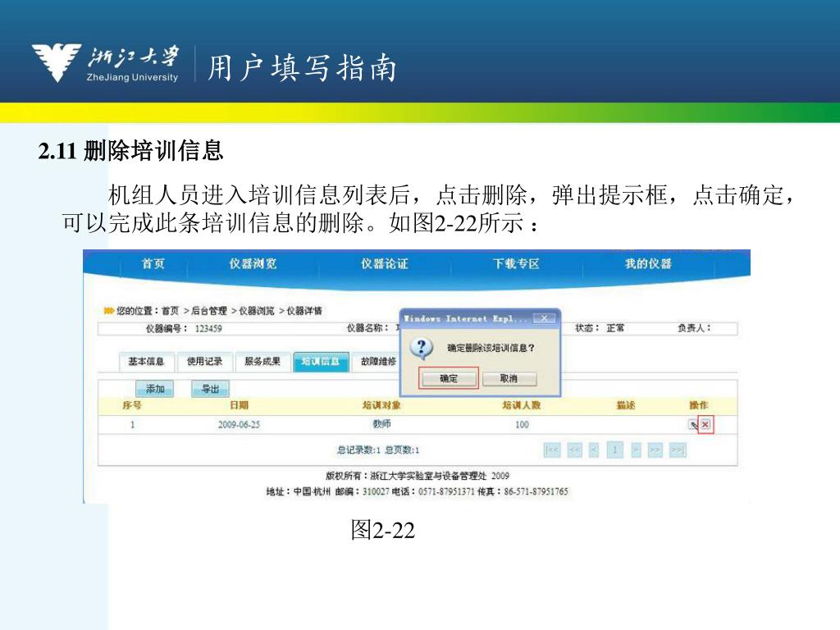The height and width of the screenshot is (630, 840).
Task: Click 首页 in the breadcrumb path
Action: click(170, 311)
